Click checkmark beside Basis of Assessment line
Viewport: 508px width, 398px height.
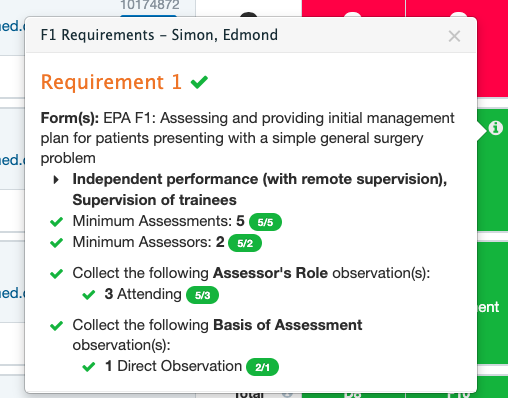pos(56,326)
